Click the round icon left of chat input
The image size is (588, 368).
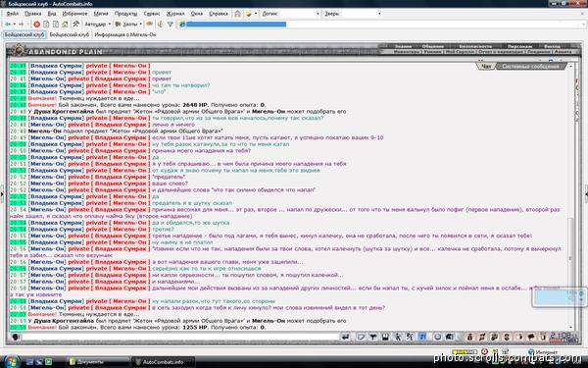16,337
